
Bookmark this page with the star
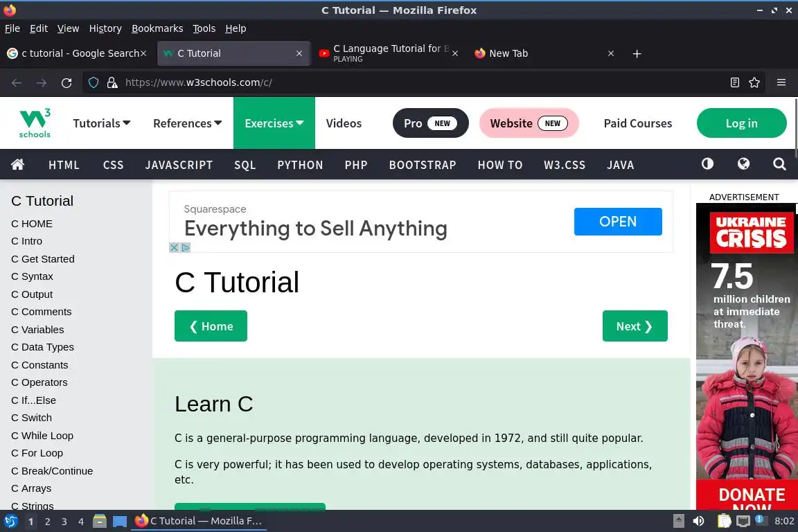[754, 82]
